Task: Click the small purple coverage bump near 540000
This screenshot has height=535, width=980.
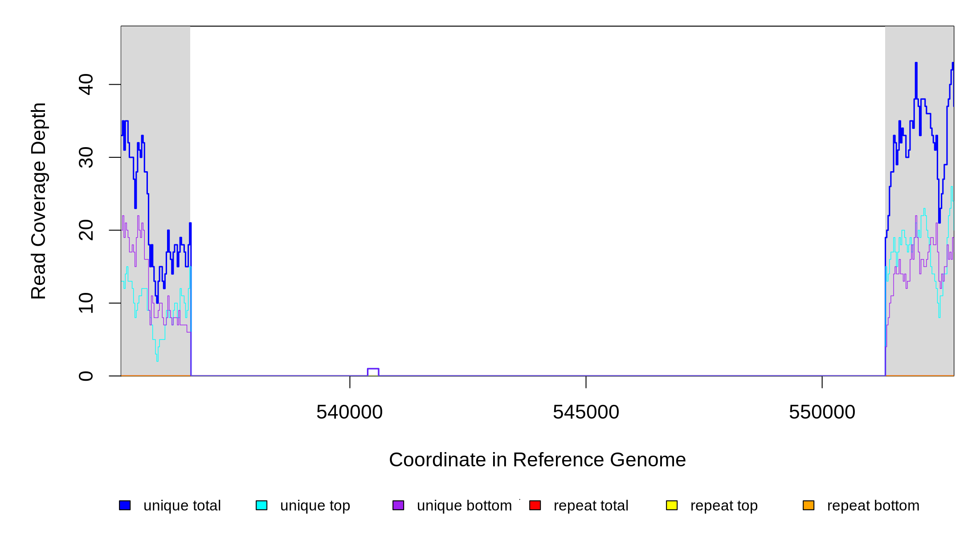Action: (x=373, y=369)
